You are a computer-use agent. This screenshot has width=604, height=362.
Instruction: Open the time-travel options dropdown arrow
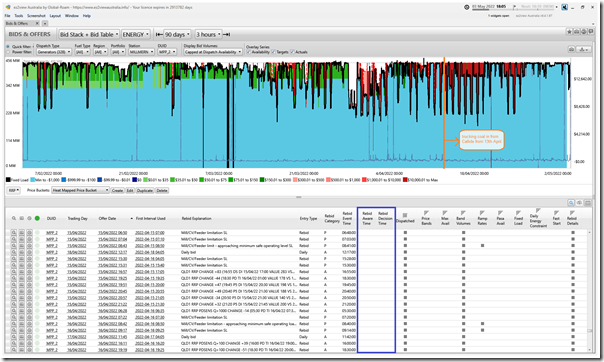[x=556, y=7]
